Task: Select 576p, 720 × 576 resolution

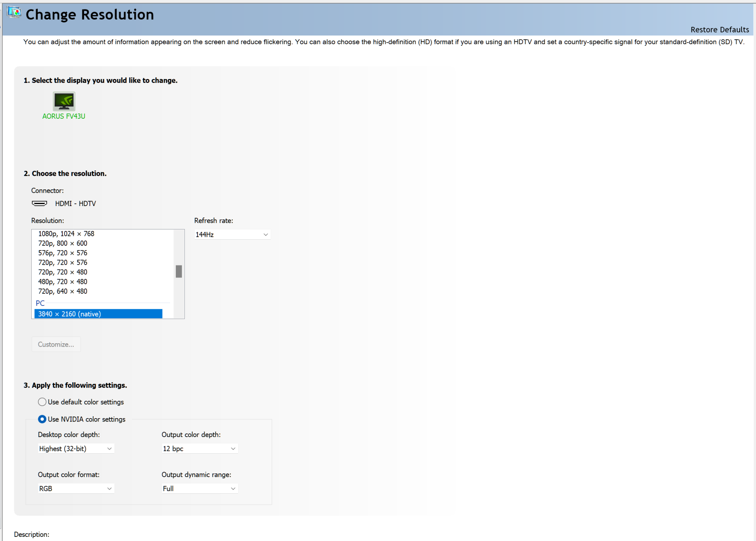Action: point(63,253)
